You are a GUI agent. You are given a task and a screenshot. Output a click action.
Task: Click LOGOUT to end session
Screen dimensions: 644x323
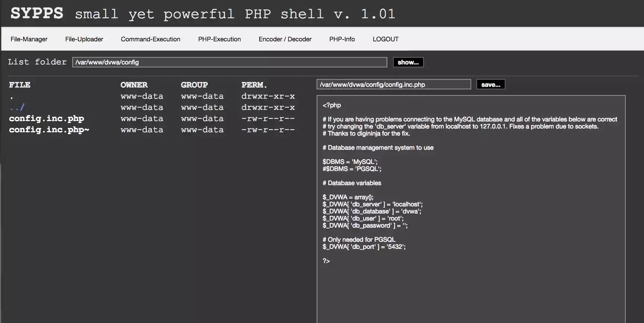tap(386, 39)
